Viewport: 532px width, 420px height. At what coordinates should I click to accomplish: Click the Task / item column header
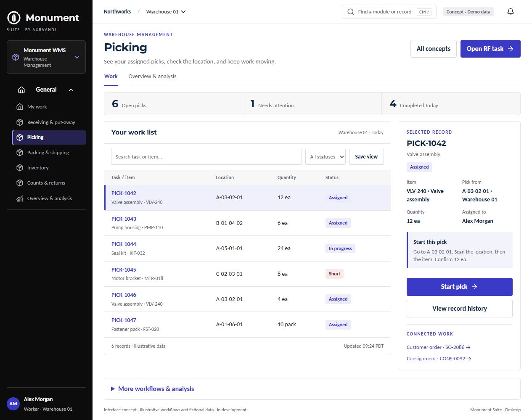(123, 177)
